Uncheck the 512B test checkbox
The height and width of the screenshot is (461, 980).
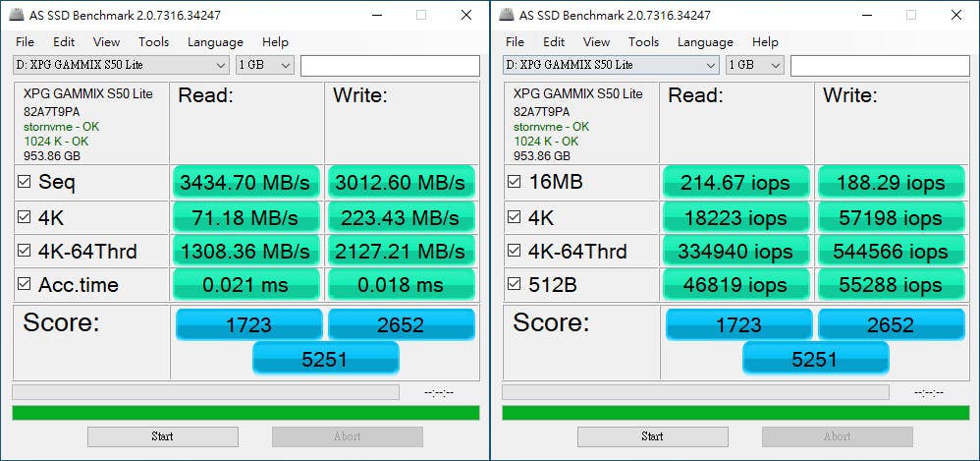tap(515, 284)
